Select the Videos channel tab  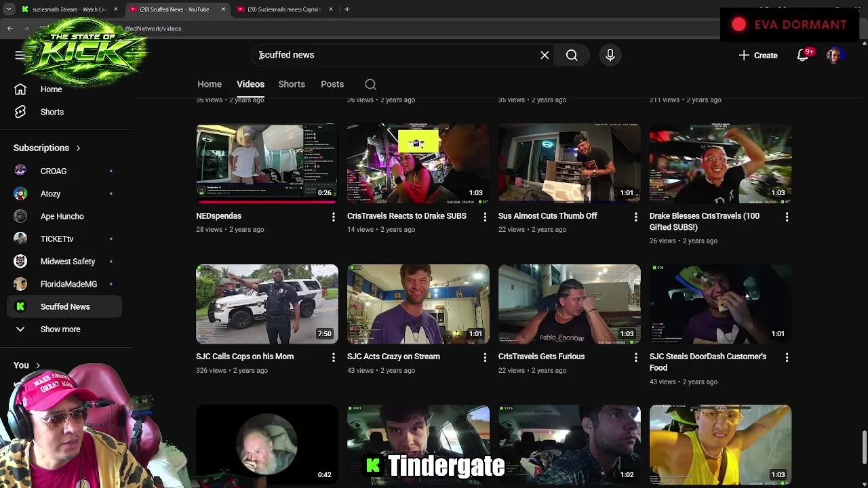pyautogui.click(x=250, y=84)
